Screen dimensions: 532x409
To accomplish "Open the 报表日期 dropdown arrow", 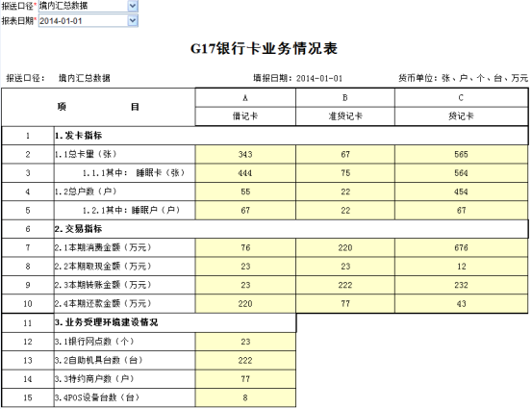I will [x=133, y=21].
